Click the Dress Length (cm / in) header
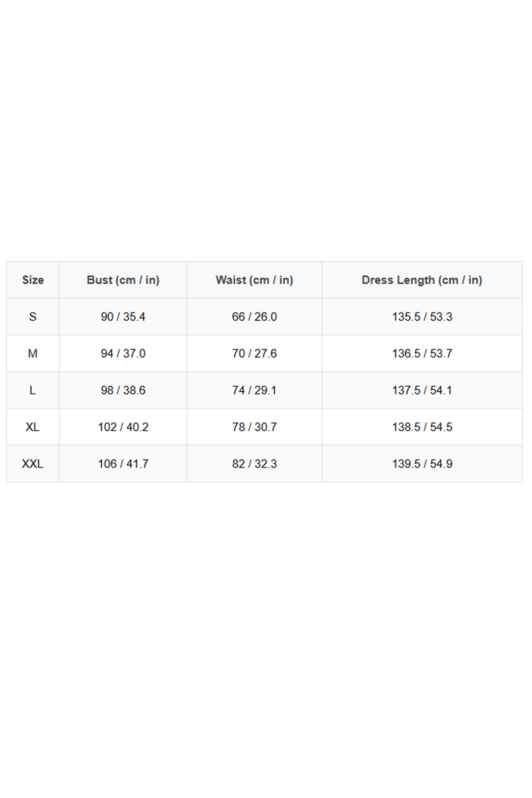This screenshot has height=798, width=532. [x=422, y=280]
